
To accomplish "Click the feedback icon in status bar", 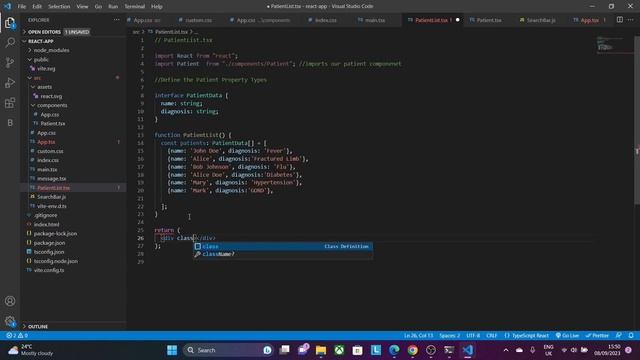I will (619, 336).
